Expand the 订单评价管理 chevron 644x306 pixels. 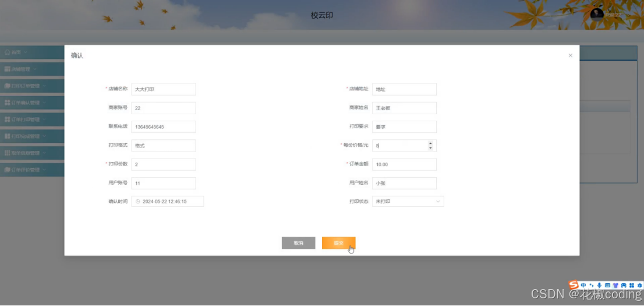click(44, 170)
